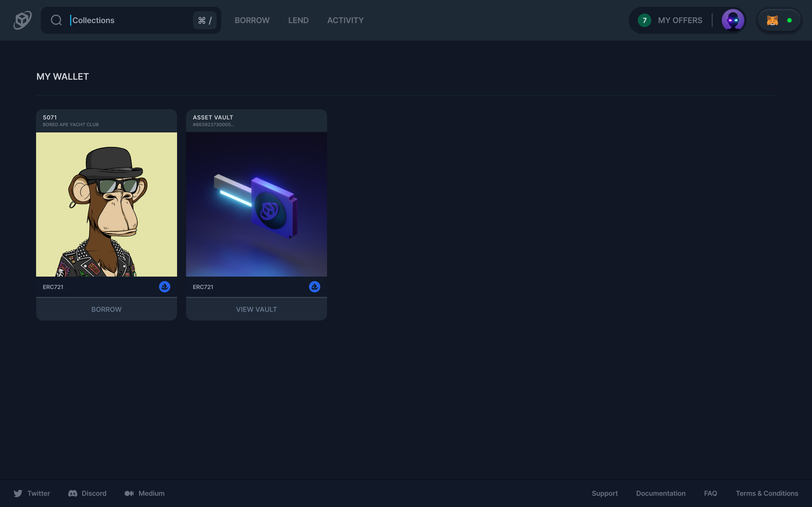Click the green wallet connection status dot
This screenshot has height=507, width=812.
pos(789,21)
